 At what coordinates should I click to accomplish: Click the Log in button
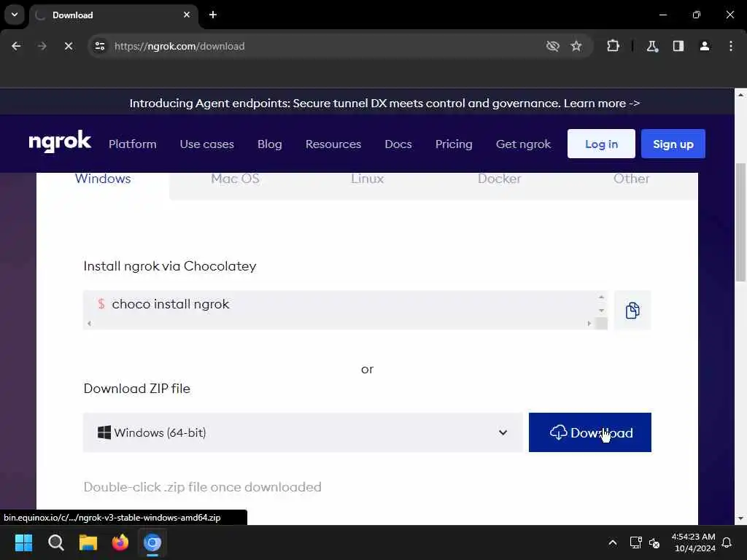click(601, 144)
